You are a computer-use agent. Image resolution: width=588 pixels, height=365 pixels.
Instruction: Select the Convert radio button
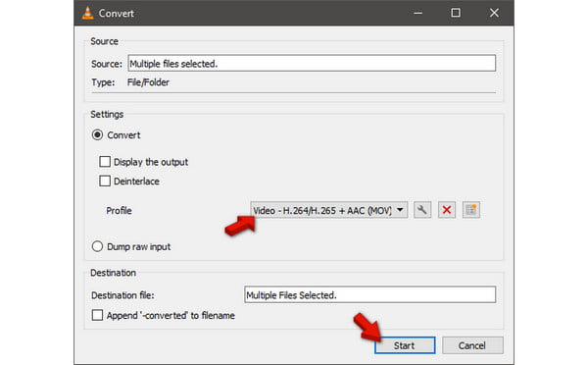(97, 134)
